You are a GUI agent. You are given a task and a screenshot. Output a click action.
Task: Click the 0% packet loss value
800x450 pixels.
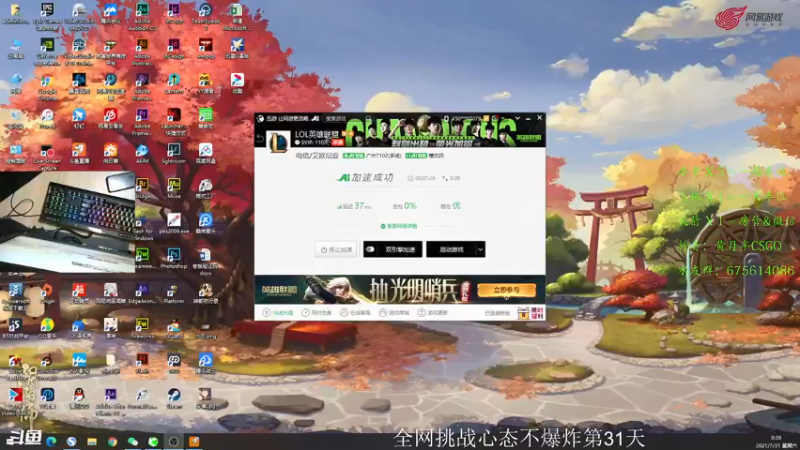410,206
